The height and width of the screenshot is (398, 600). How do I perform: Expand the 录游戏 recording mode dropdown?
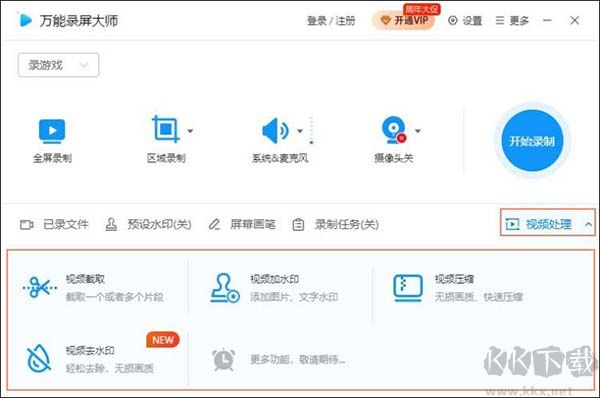pyautogui.click(x=59, y=65)
